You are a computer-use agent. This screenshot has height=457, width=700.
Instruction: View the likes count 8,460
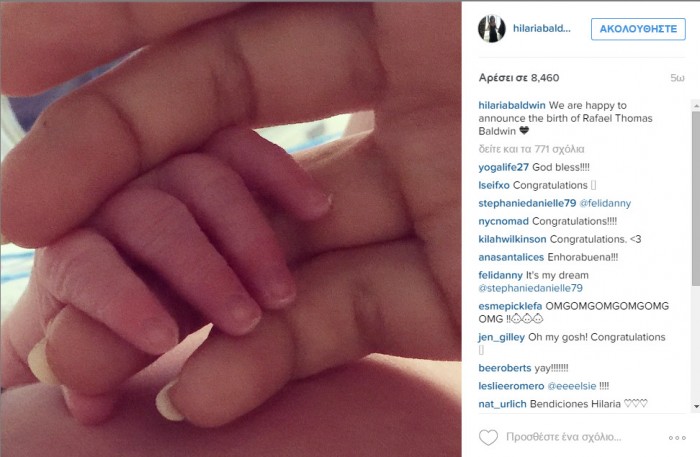[519, 78]
